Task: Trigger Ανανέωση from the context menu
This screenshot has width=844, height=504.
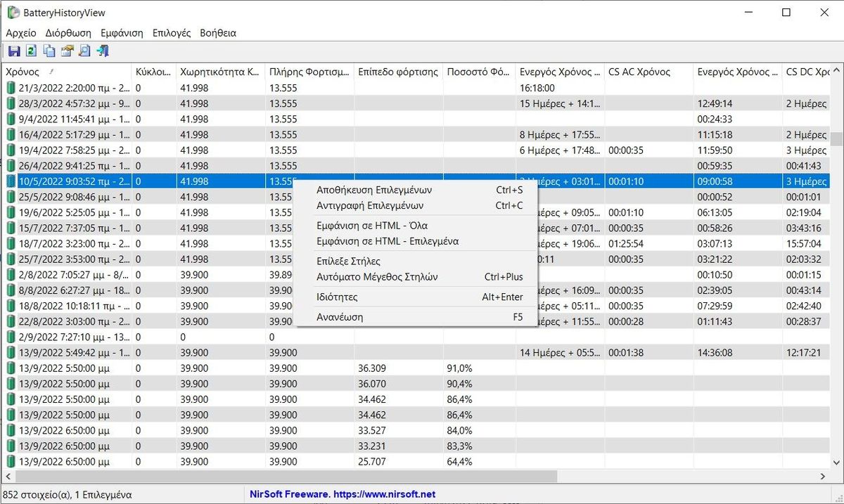Action: 336,317
